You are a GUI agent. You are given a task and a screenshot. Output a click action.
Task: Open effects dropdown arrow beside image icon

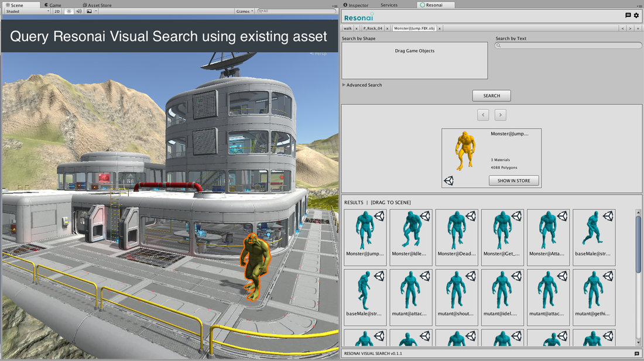(x=96, y=11)
